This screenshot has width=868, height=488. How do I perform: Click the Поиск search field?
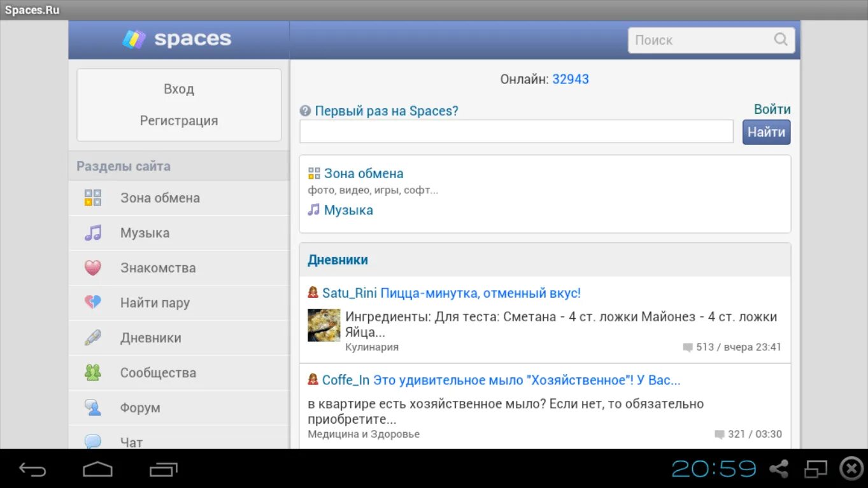[711, 39]
